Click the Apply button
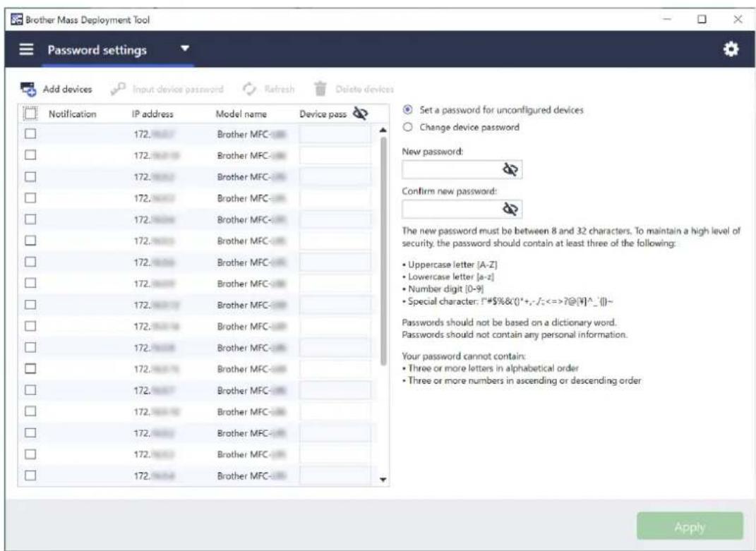 (690, 526)
